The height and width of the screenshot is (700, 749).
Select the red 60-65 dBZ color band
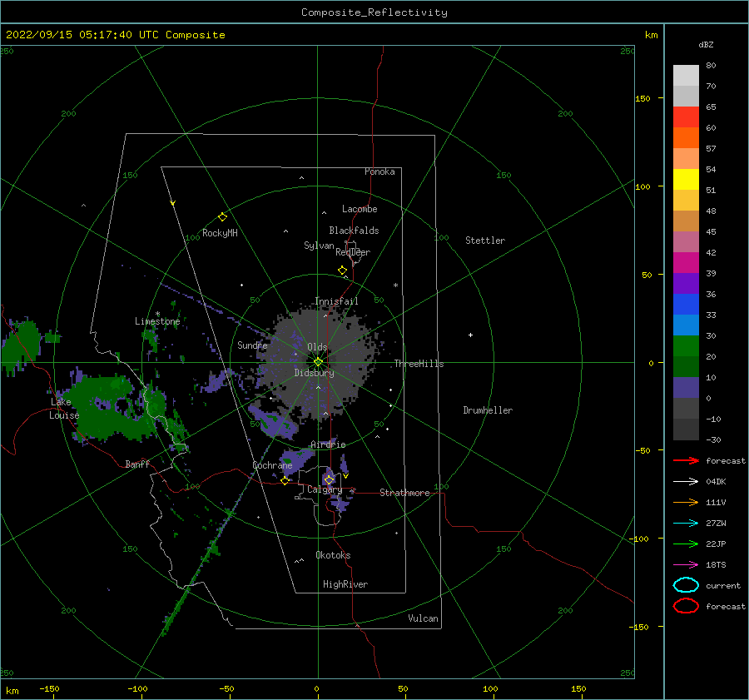pyautogui.click(x=686, y=117)
